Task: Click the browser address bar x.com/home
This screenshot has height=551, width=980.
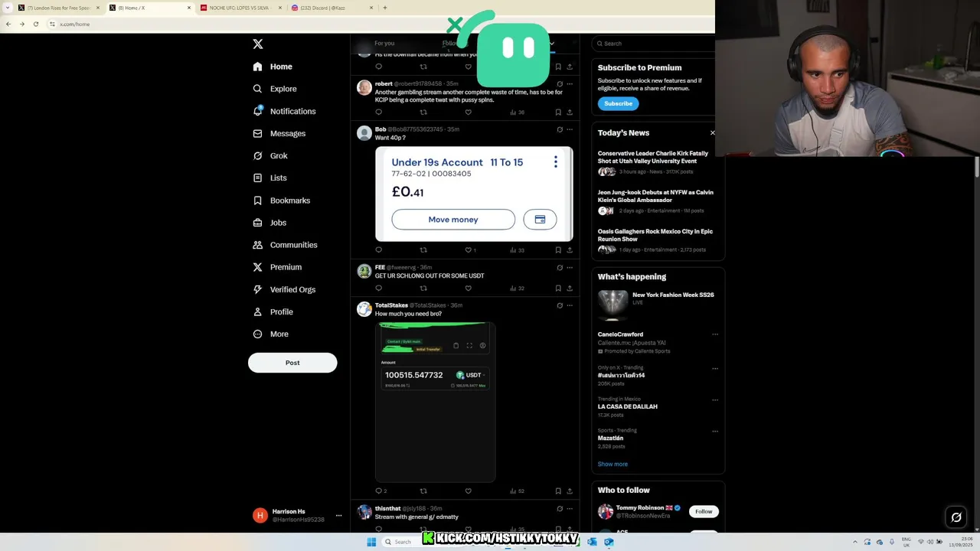Action: 75,24
